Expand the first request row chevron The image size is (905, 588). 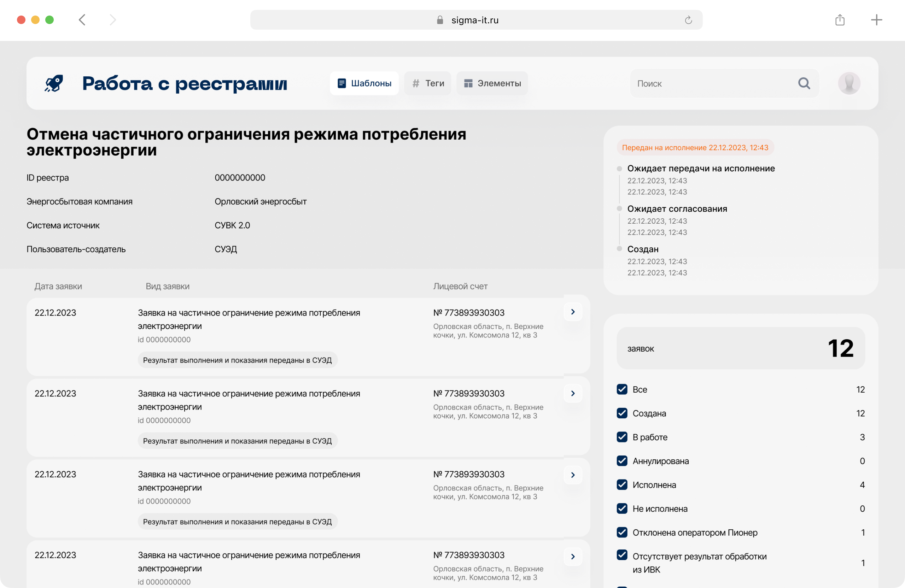tap(573, 312)
